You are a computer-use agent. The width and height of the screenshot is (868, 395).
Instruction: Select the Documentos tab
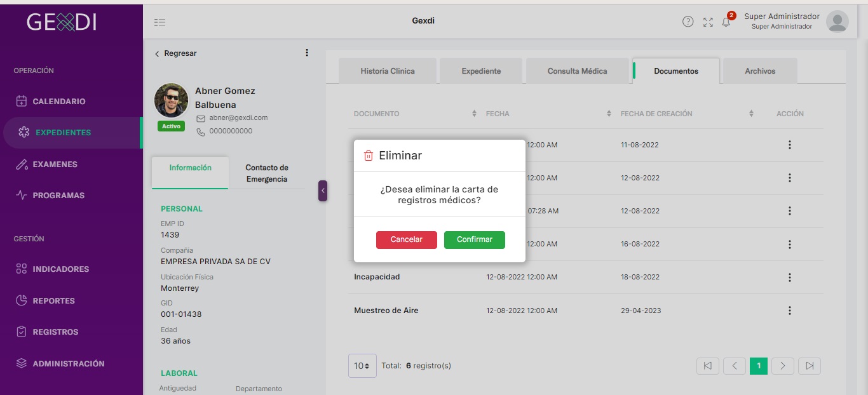coord(676,71)
